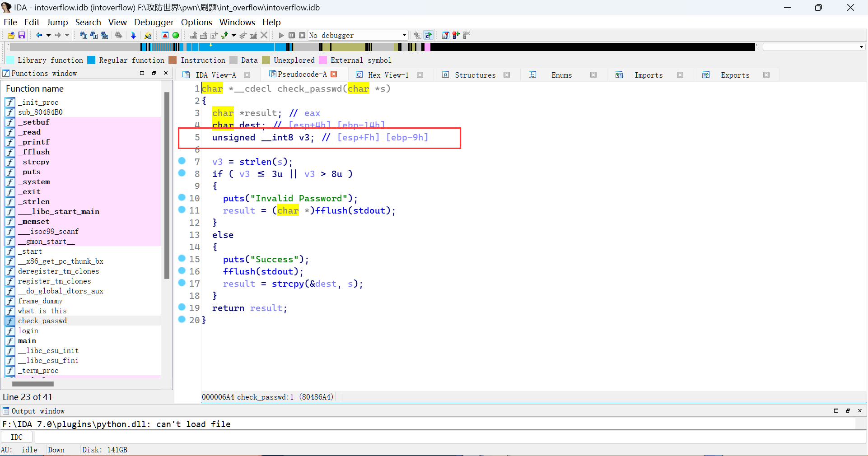Open the No debugger dropdown

click(358, 35)
